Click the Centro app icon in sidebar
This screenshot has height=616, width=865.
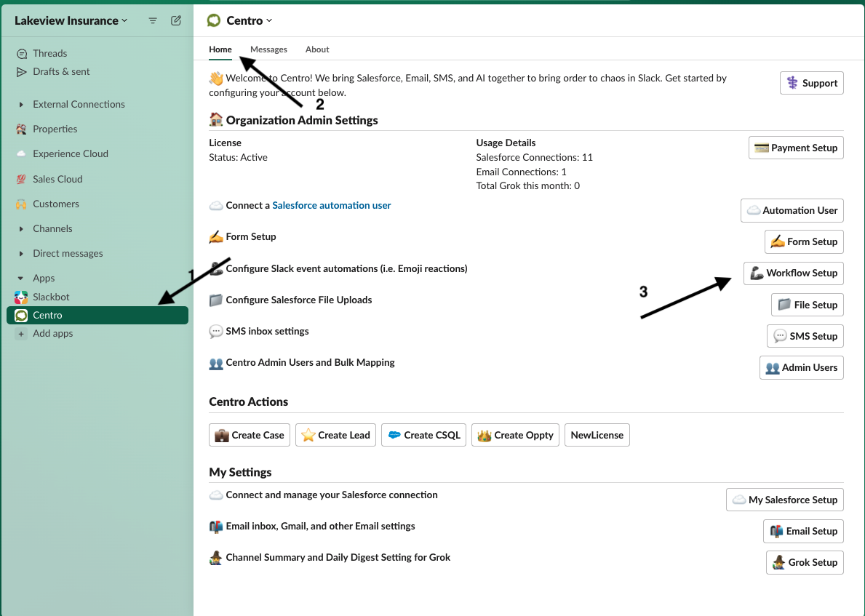point(21,316)
